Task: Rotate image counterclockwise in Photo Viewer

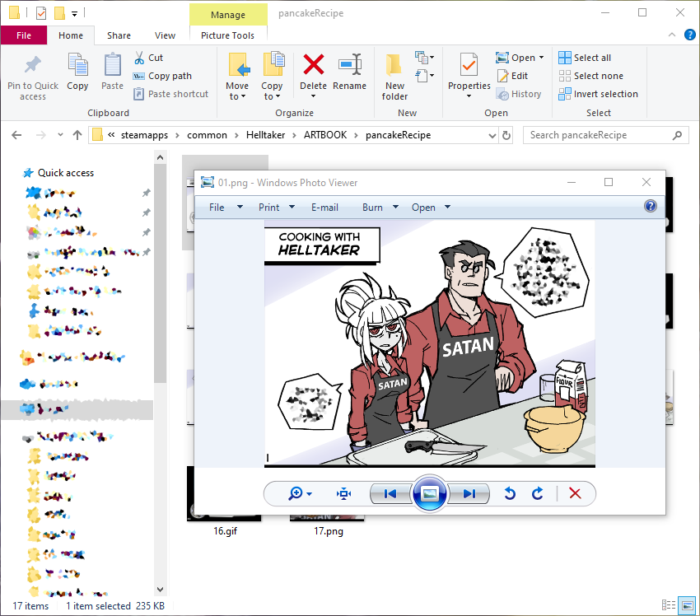Action: pyautogui.click(x=510, y=493)
